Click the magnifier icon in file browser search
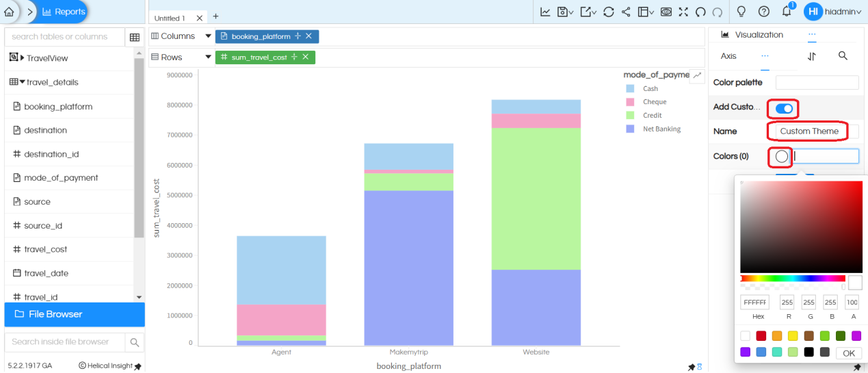868x373 pixels. 135,342
